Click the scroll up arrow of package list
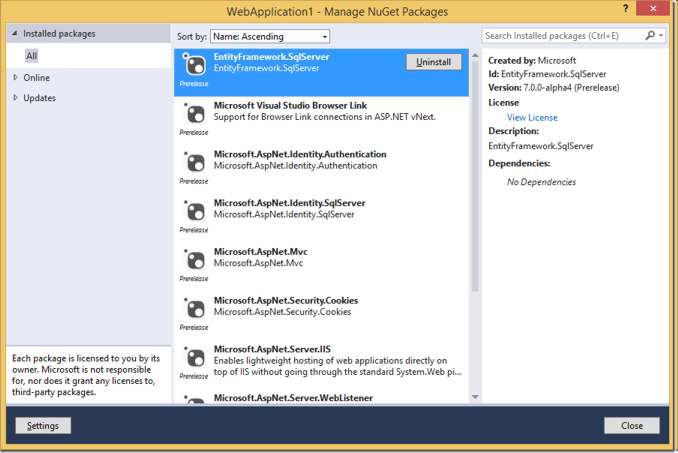This screenshot has width=678, height=453. click(x=475, y=55)
